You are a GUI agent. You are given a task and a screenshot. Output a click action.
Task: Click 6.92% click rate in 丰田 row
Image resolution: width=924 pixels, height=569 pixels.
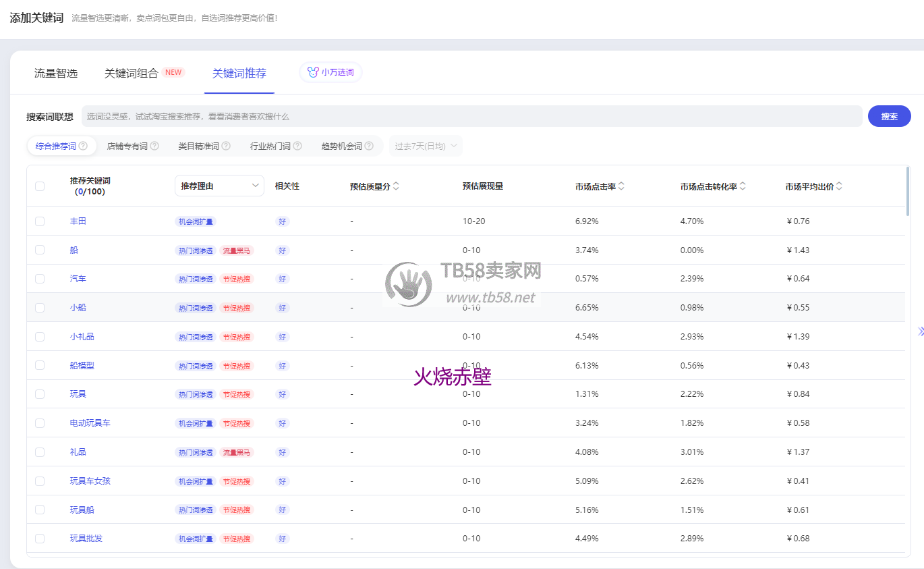click(x=587, y=221)
